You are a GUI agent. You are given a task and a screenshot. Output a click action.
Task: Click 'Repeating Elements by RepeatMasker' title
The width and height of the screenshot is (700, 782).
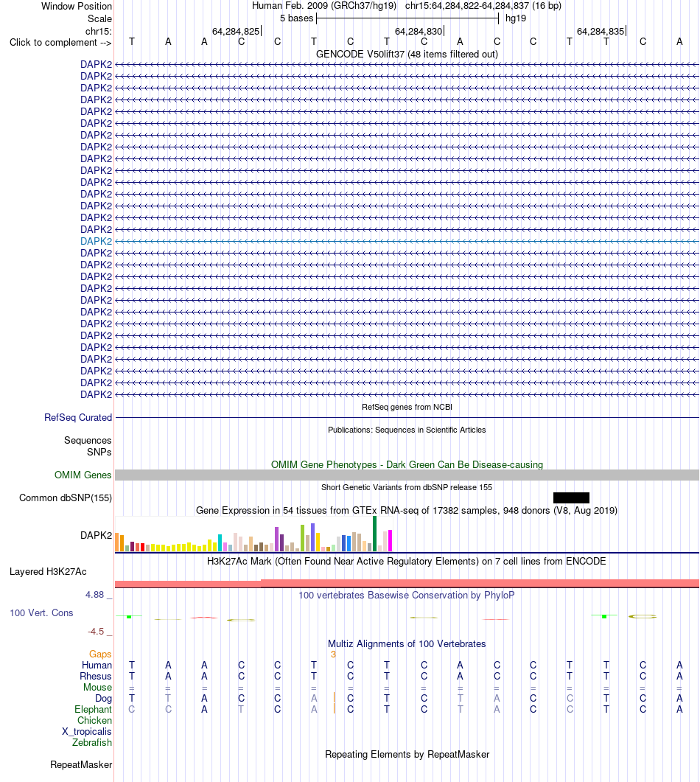click(x=407, y=754)
